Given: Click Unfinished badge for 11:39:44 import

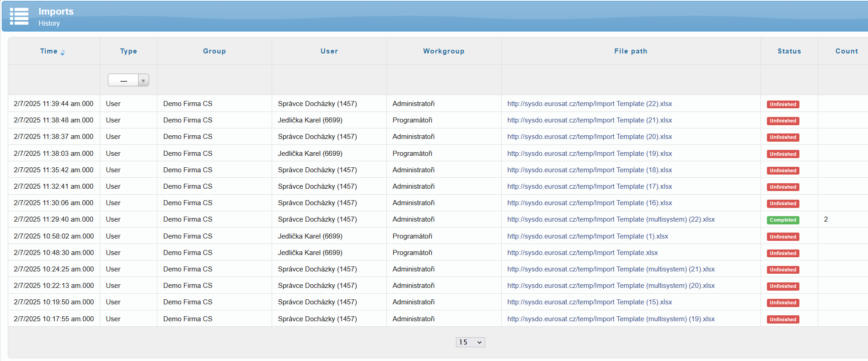Looking at the screenshot, I should (783, 104).
